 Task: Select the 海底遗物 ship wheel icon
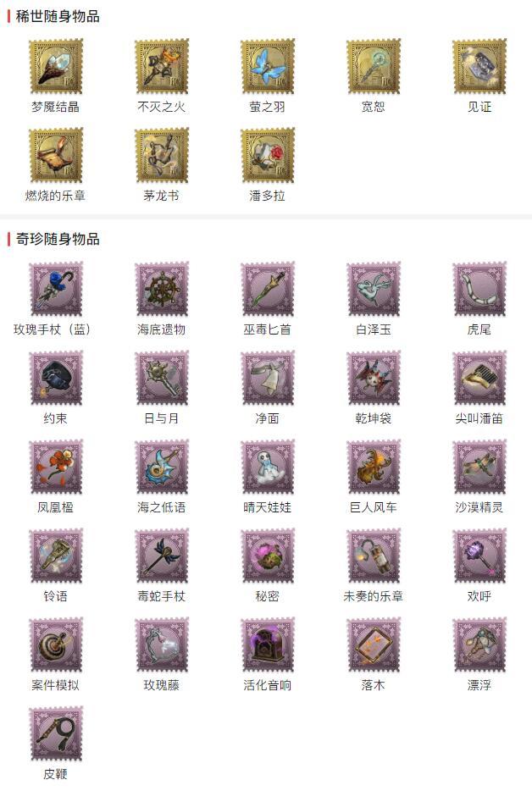pyautogui.click(x=162, y=289)
